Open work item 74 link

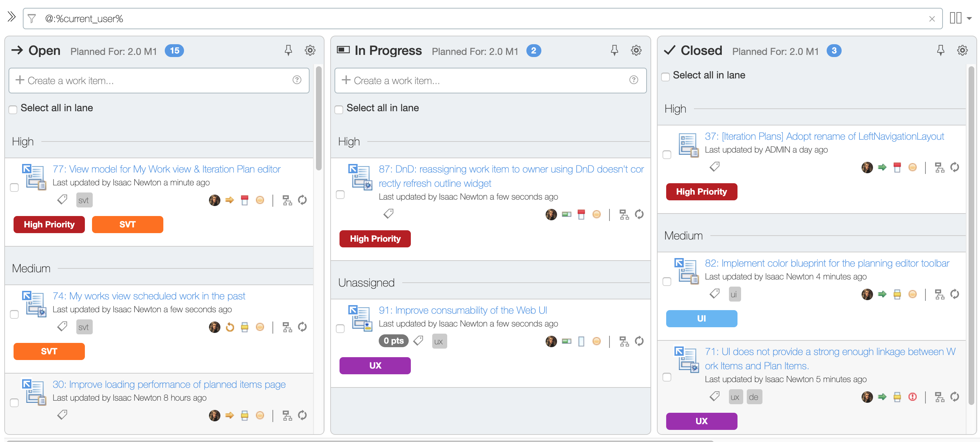pos(149,296)
